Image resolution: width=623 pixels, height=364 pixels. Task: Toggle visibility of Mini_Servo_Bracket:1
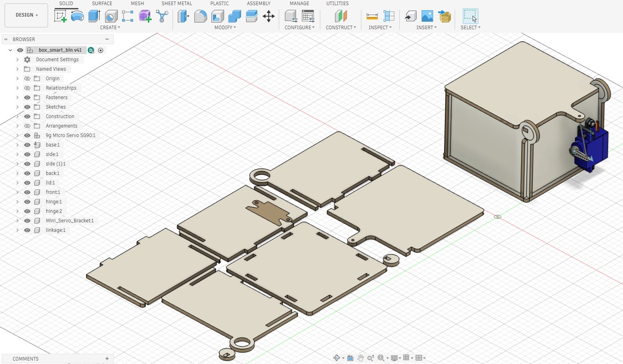(27, 221)
